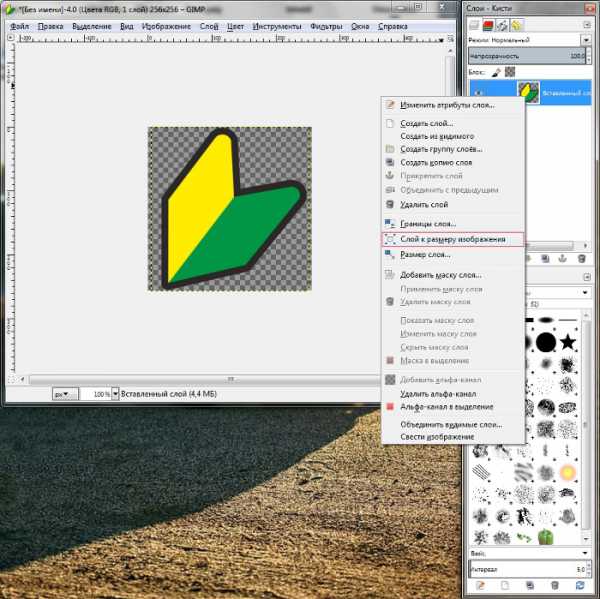This screenshot has width=600, height=599.
Task: Choose 'Изменить атрибуты слоя...' in context menu
Action: point(453,105)
